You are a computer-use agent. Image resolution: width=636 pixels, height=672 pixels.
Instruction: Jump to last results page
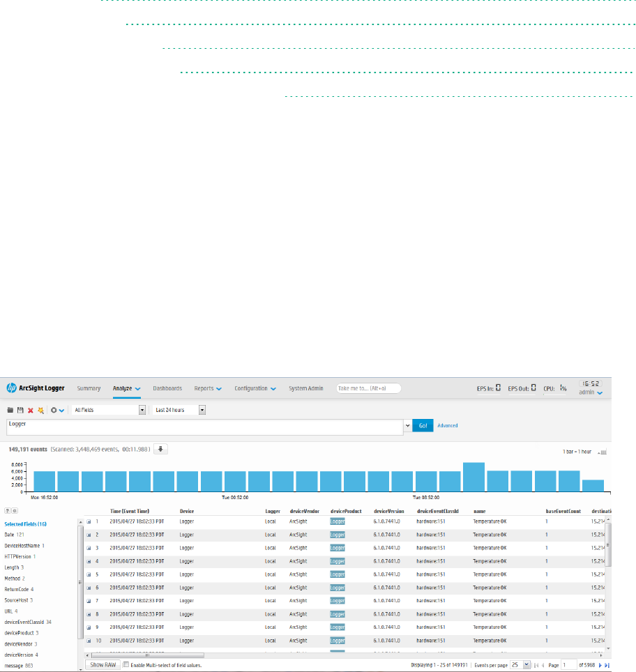pyautogui.click(x=607, y=665)
